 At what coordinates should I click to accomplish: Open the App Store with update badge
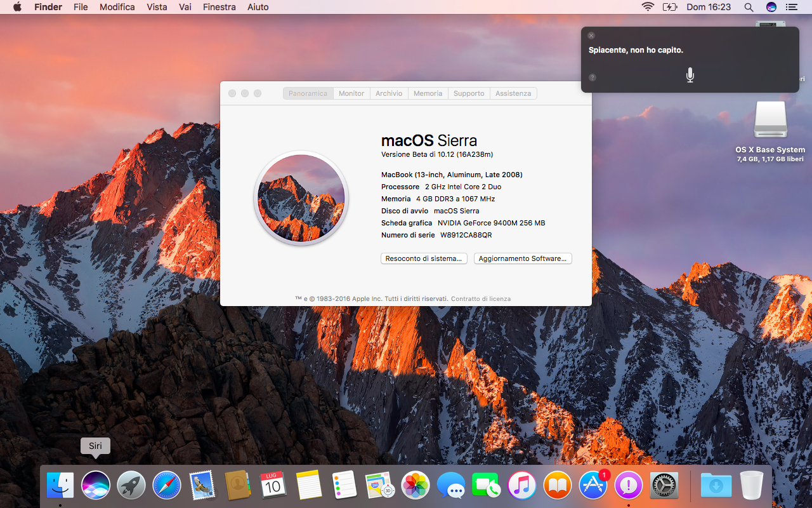pos(593,486)
